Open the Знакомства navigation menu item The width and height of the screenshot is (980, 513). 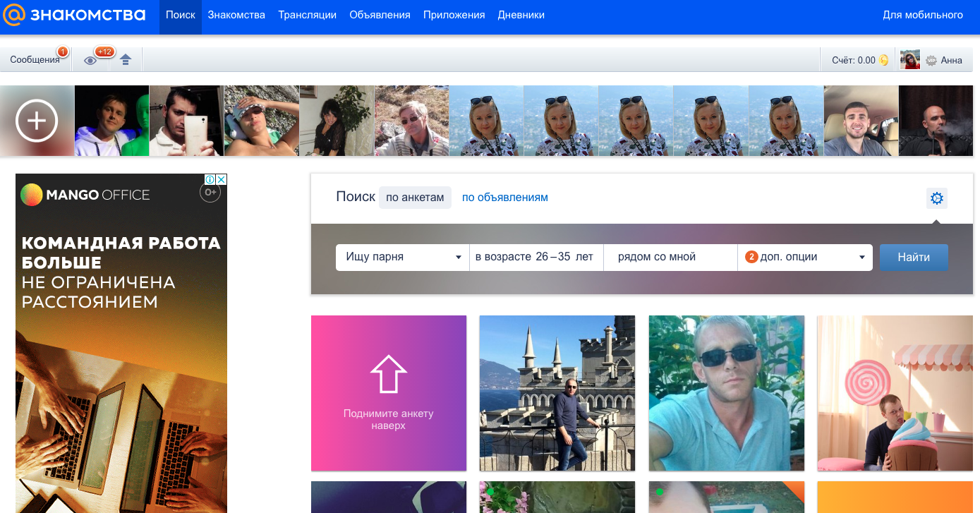coord(236,15)
